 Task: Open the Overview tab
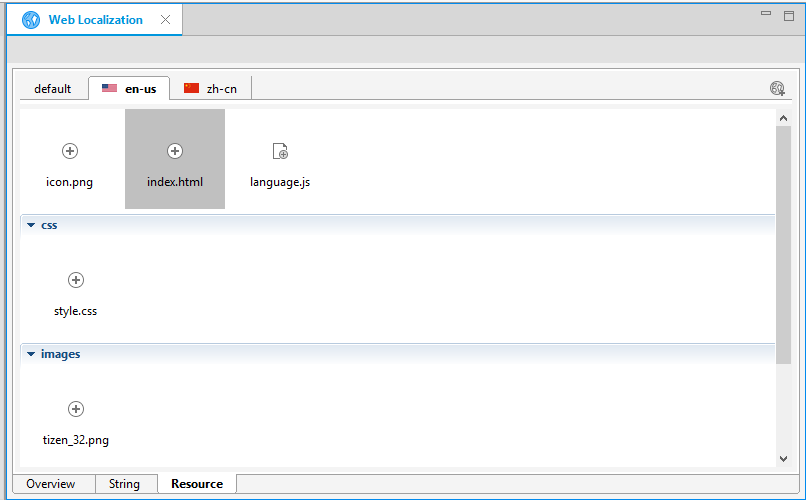[x=51, y=484]
